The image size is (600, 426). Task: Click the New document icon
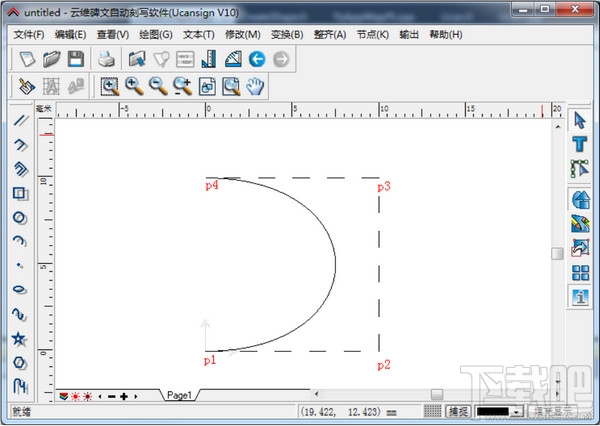(28, 60)
